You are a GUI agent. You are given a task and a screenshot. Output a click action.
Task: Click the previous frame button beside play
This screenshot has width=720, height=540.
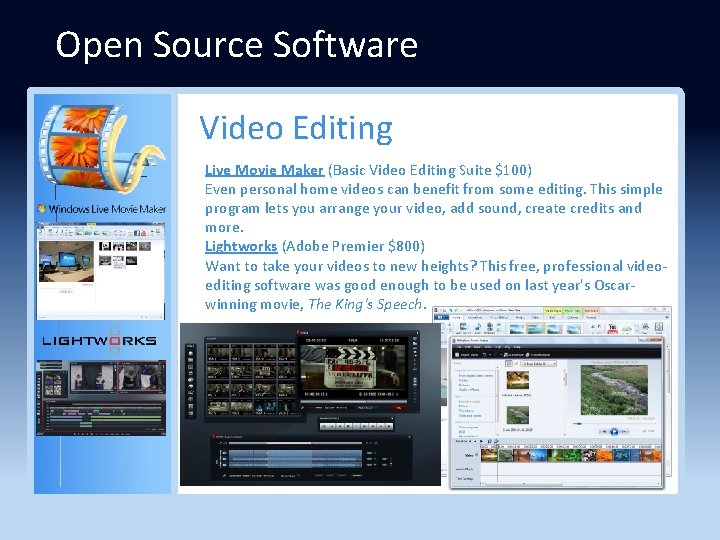[604, 432]
